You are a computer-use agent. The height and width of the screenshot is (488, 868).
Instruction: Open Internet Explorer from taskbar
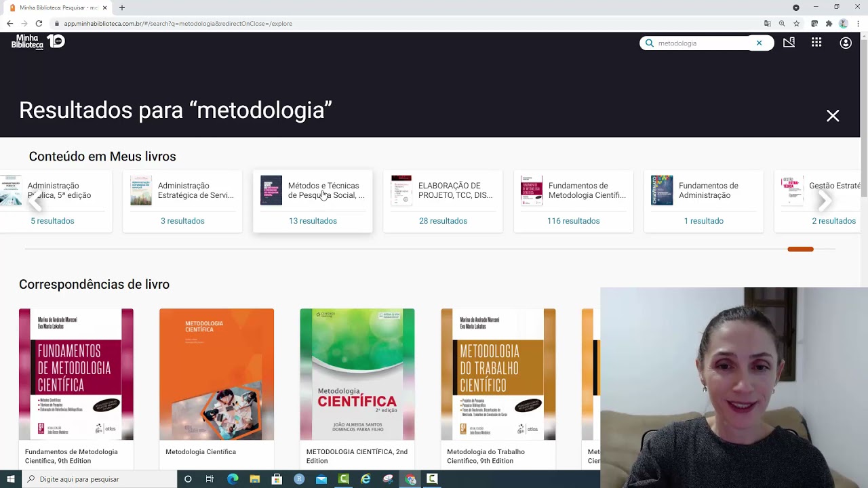click(366, 479)
